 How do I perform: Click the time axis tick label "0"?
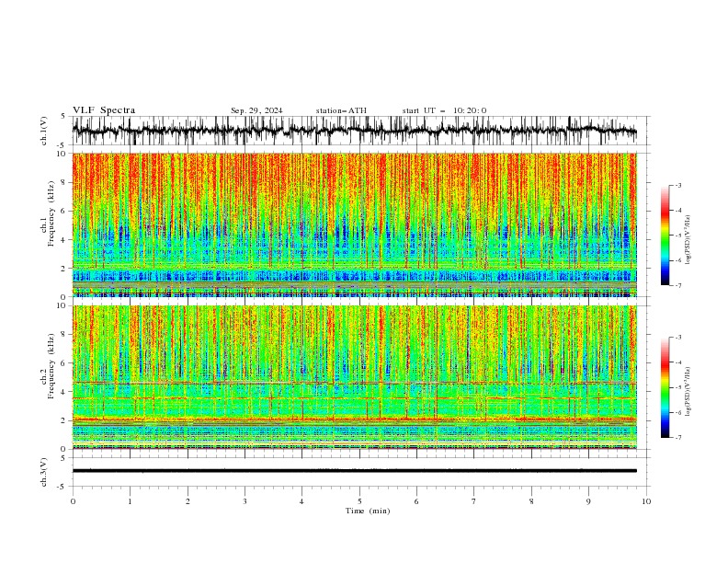(x=73, y=501)
